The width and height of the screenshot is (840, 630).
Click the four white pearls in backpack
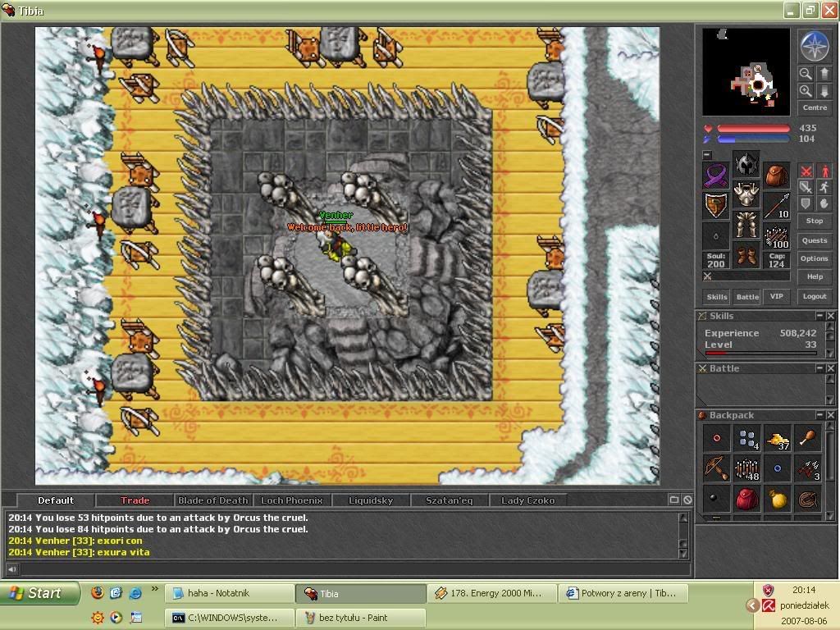pos(746,438)
